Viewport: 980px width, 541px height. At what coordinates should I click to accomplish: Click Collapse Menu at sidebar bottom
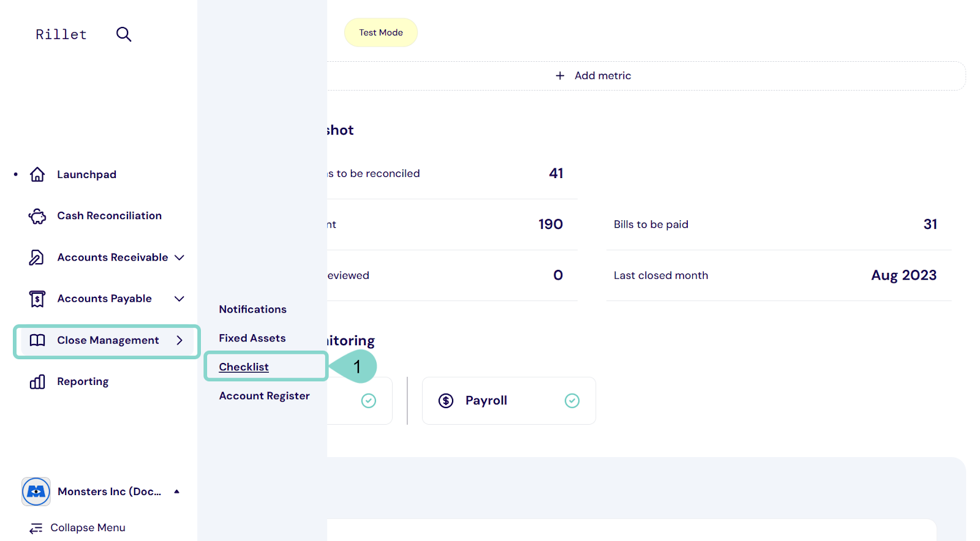pos(77,528)
